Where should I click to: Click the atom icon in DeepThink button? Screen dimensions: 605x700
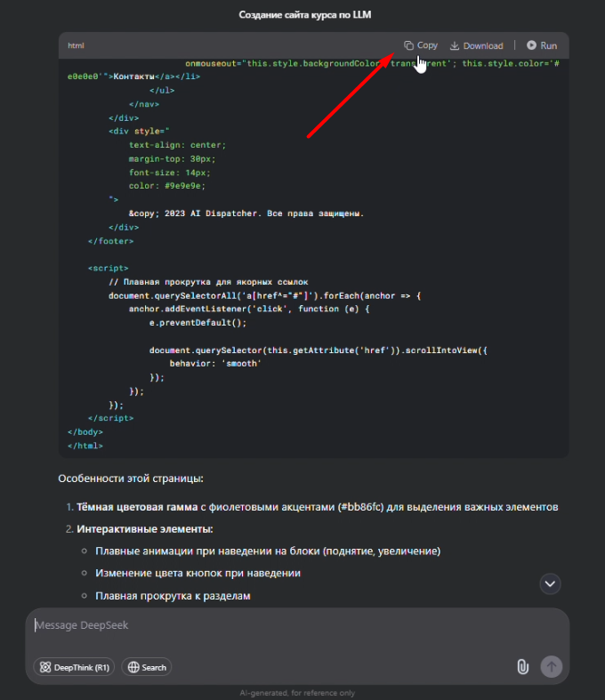tap(45, 667)
